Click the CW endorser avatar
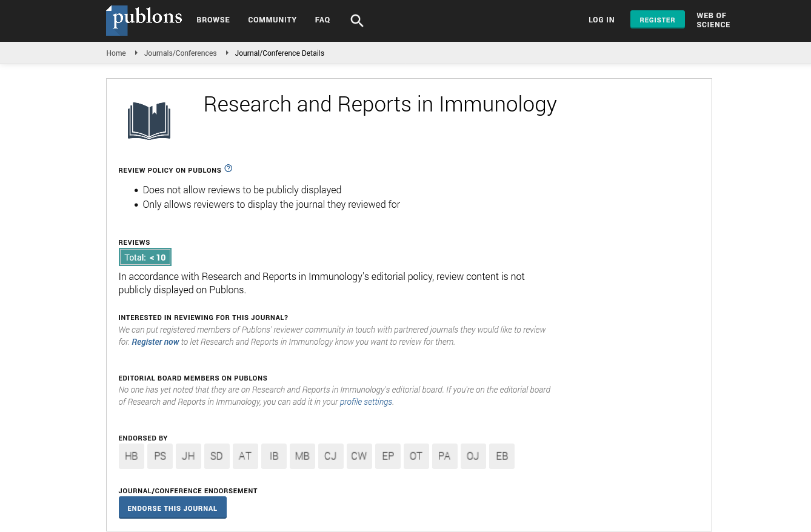Screen dimensions: 811x532 [x=359, y=456]
